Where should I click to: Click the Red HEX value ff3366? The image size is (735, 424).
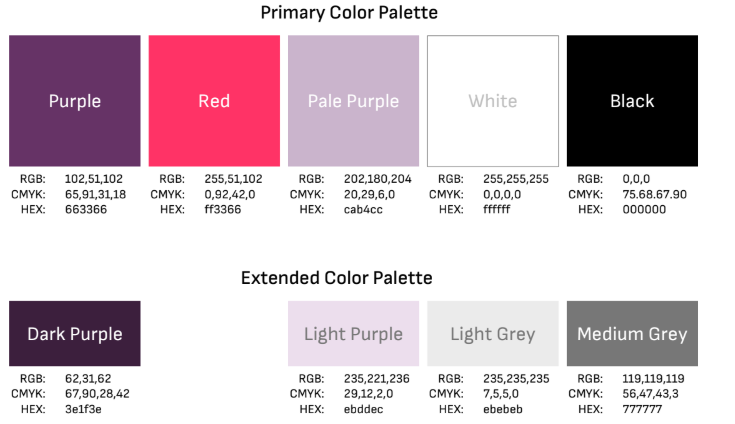tap(223, 209)
